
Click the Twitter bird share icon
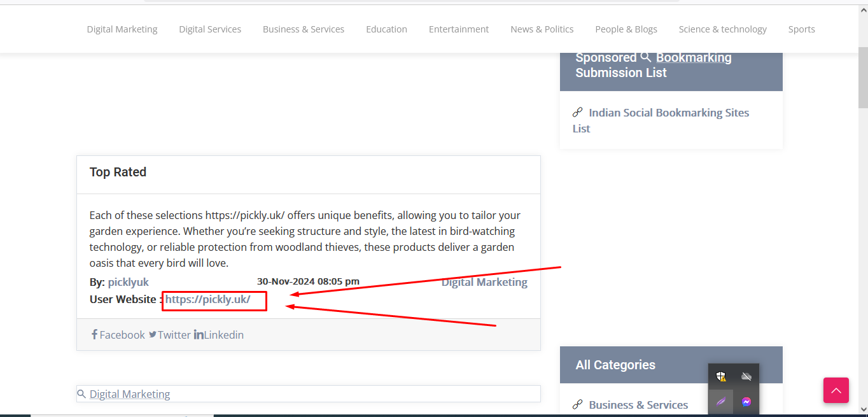point(153,334)
